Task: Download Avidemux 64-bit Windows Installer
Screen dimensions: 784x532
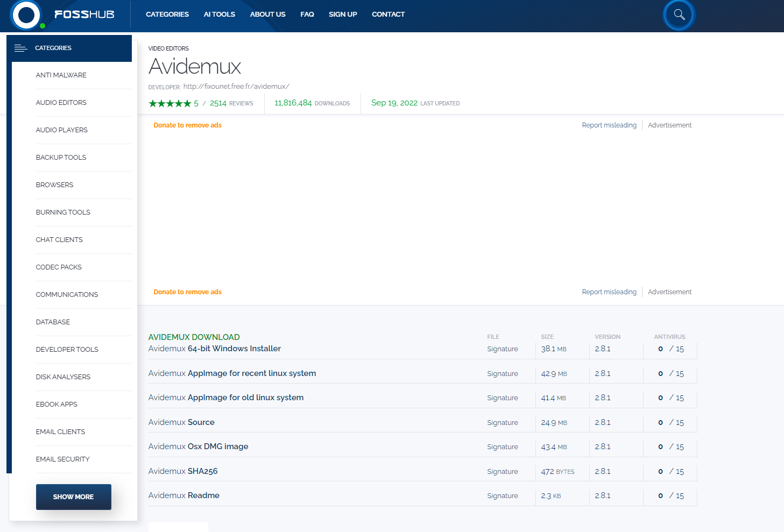Action: [215, 349]
